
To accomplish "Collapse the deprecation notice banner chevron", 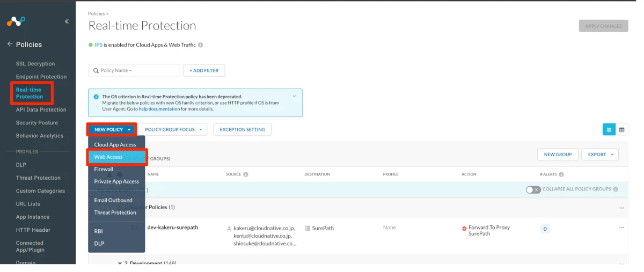I will click(x=294, y=97).
